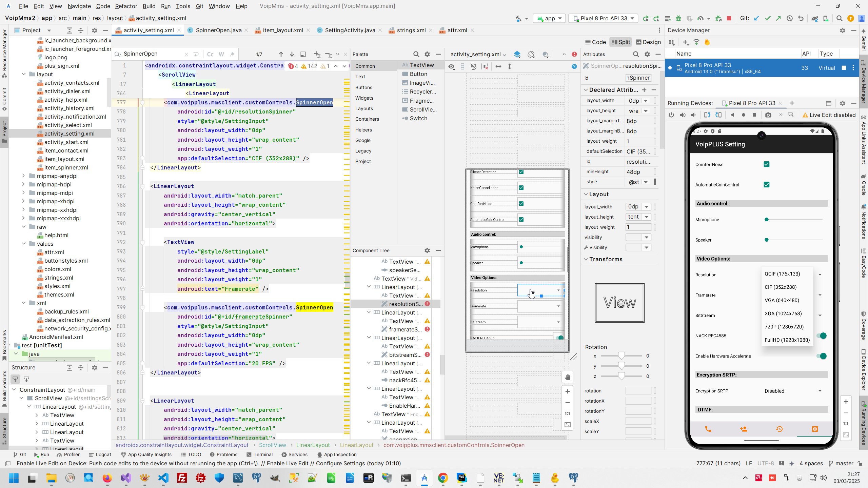Open Sync Project with Gradle Files icon
Image resolution: width=868 pixels, height=488 pixels.
814,18
